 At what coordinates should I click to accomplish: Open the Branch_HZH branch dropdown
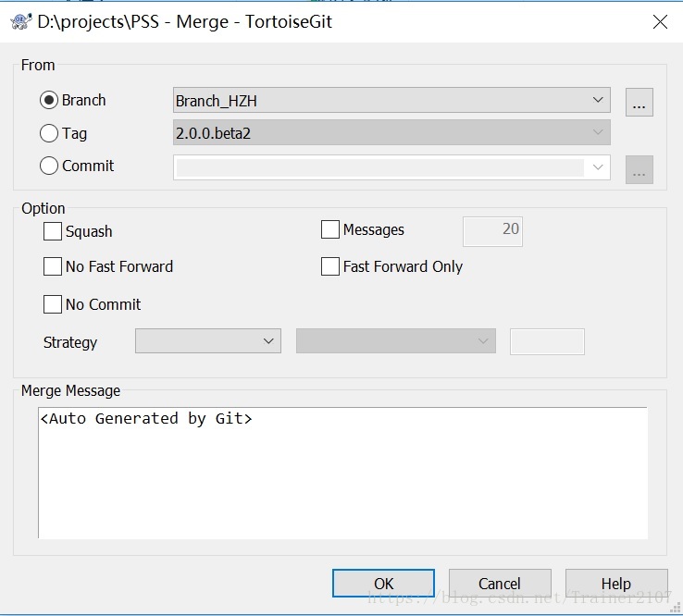point(391,100)
